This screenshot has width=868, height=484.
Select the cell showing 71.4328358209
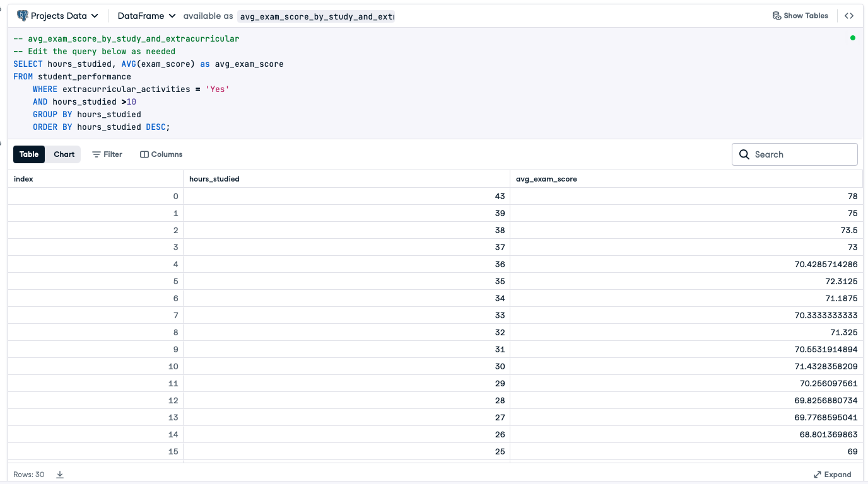click(686, 366)
